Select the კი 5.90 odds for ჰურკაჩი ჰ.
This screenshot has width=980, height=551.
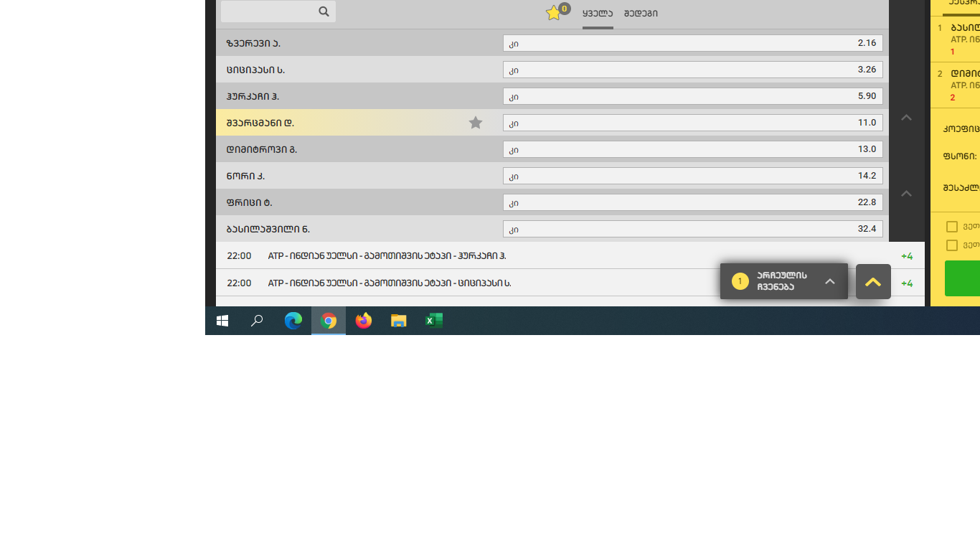pyautogui.click(x=693, y=96)
